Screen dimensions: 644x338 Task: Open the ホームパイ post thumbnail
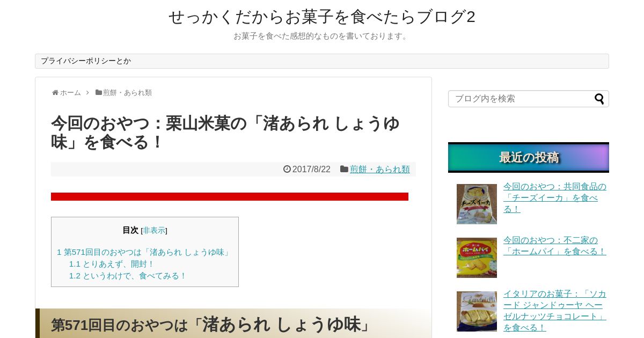point(477,258)
